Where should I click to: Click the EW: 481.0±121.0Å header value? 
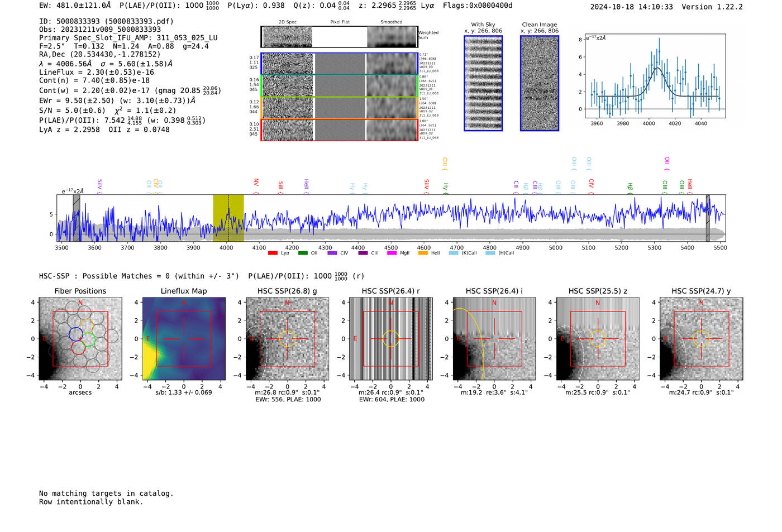75,5
